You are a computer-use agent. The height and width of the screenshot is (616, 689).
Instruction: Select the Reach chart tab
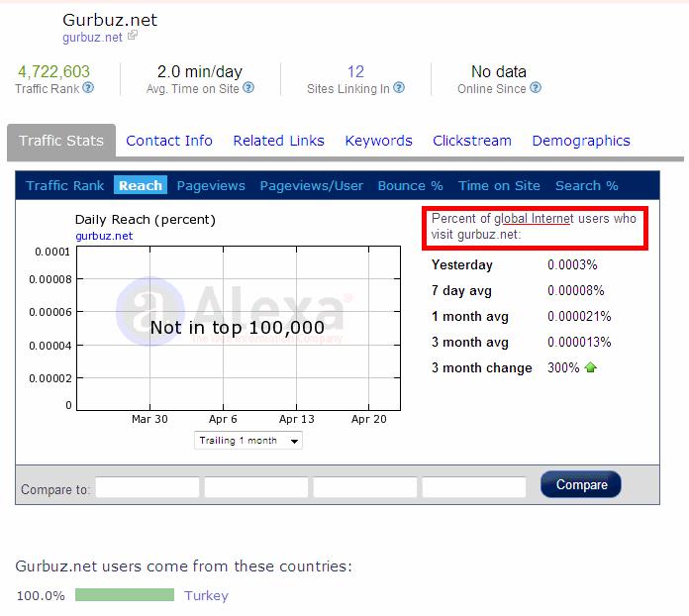pyautogui.click(x=141, y=185)
